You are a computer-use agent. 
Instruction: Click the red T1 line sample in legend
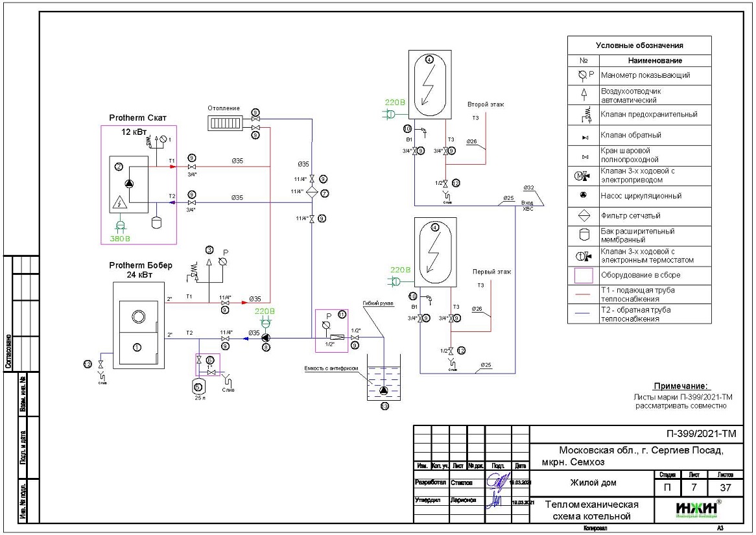coord(584,294)
